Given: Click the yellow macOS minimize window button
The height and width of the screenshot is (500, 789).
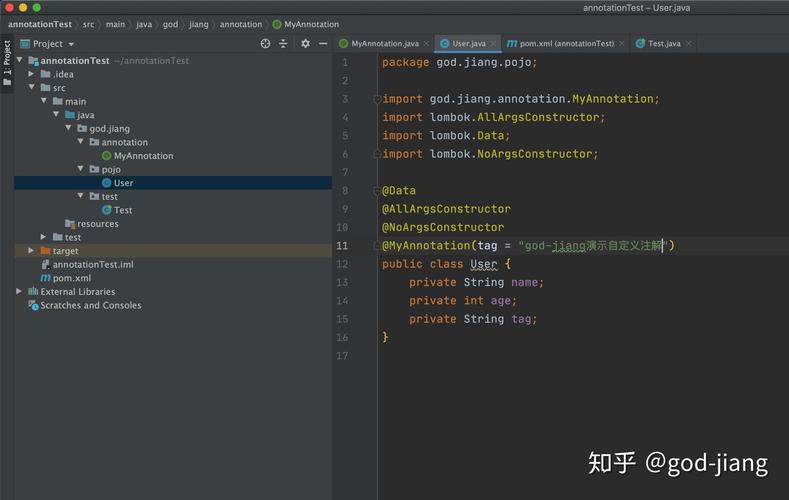Looking at the screenshot, I should 23,8.
